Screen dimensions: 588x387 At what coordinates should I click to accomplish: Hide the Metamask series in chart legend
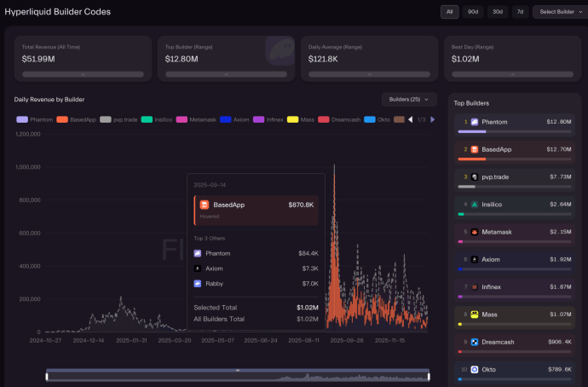197,119
